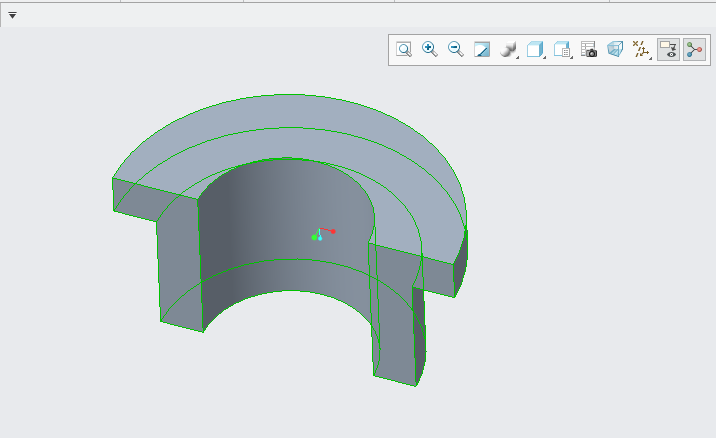Open the View Manager
Viewport: 716px width, 438px height.
[x=562, y=49]
